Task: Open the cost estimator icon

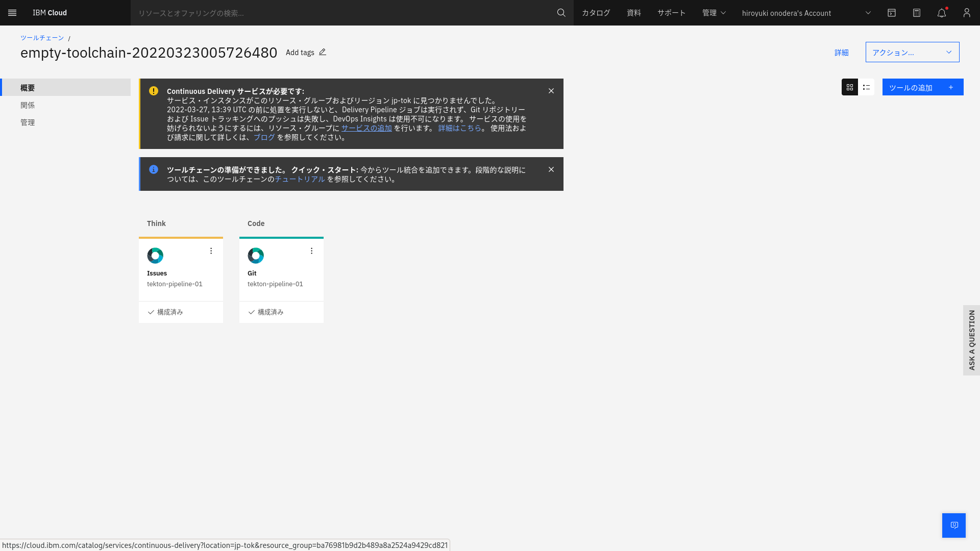Action: tap(916, 13)
